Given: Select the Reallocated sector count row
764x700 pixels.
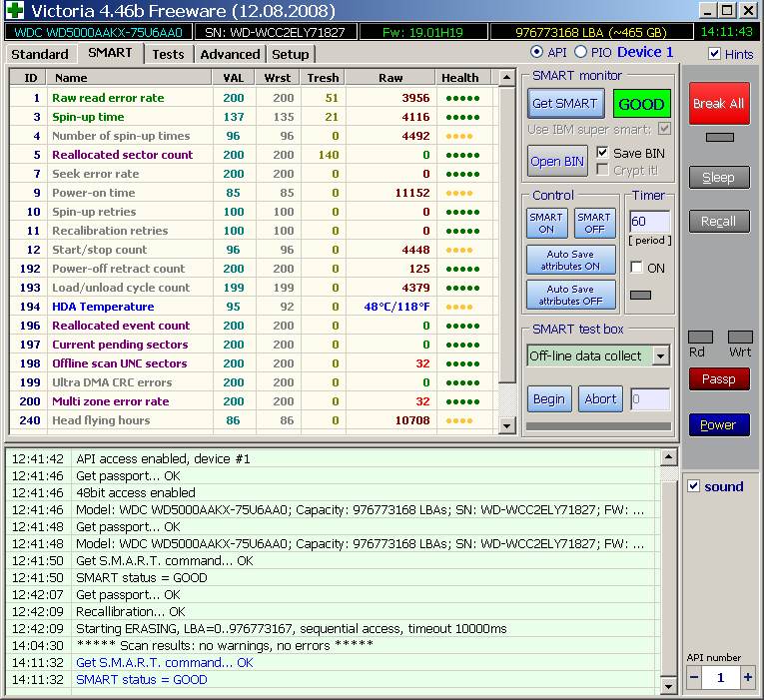Looking at the screenshot, I should tap(252, 155).
